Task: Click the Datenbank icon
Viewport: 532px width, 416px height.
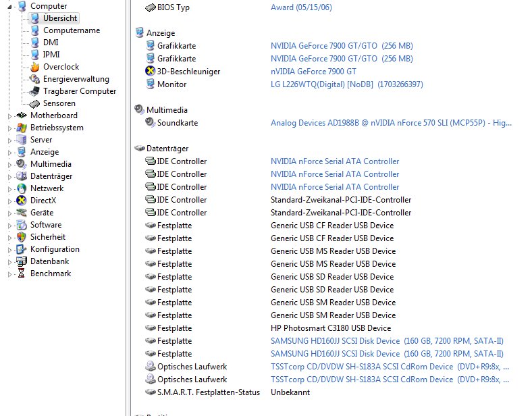Action: click(x=22, y=261)
